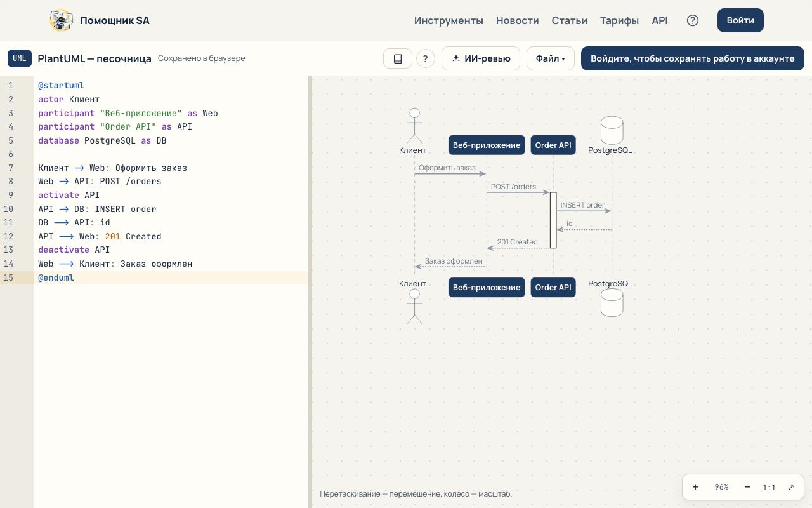
Task: Open the Файл dropdown menu
Action: [550, 58]
